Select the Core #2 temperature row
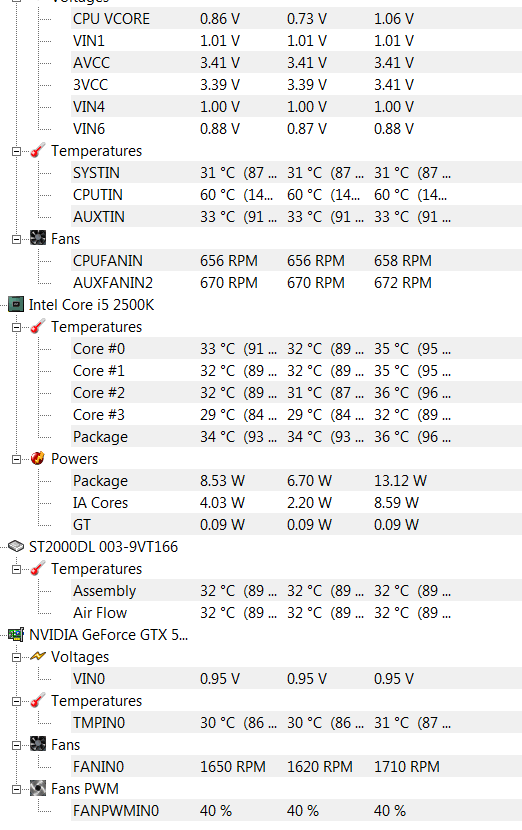This screenshot has width=522, height=830. point(296,393)
